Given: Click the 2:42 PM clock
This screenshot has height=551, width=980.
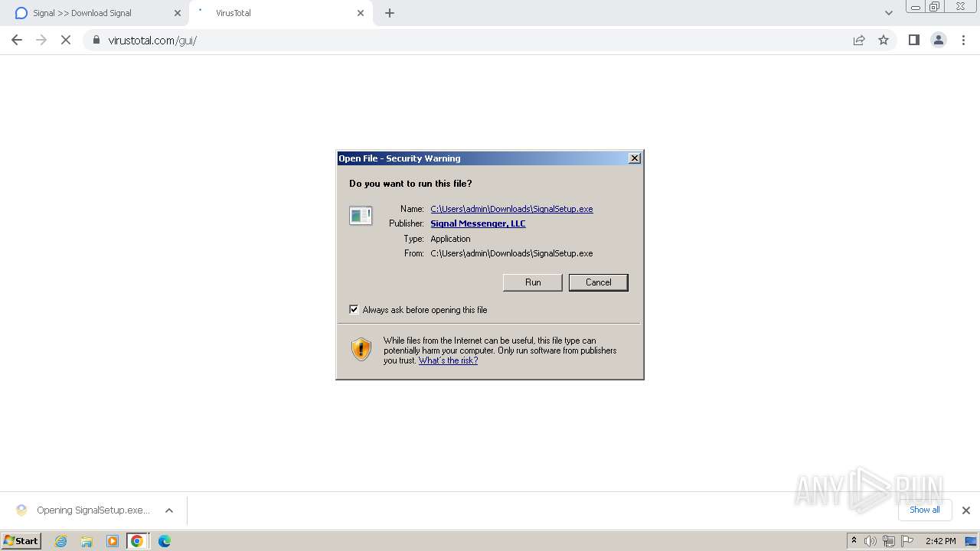Looking at the screenshot, I should [940, 541].
